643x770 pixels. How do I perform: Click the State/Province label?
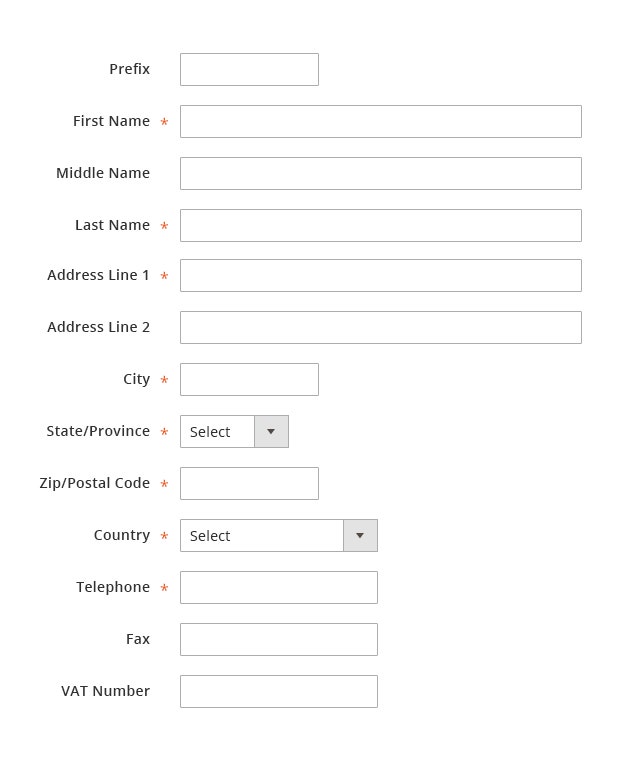pos(98,431)
